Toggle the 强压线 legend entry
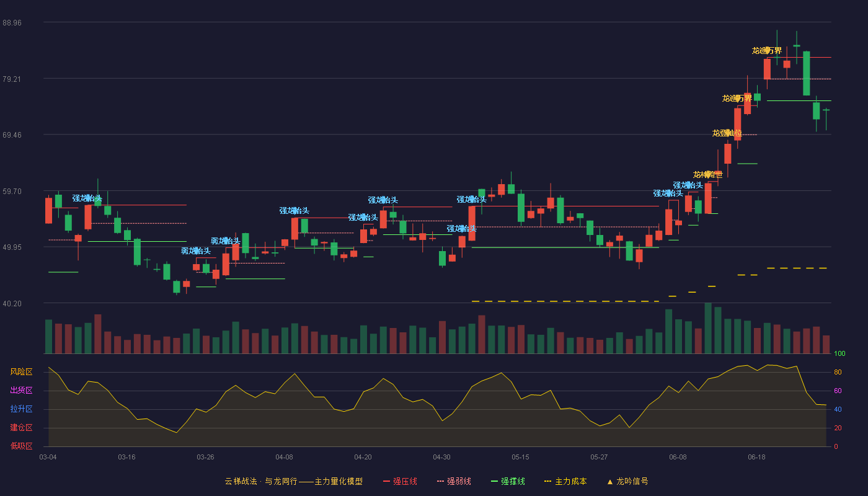Image resolution: width=868 pixels, height=496 pixels. point(400,481)
